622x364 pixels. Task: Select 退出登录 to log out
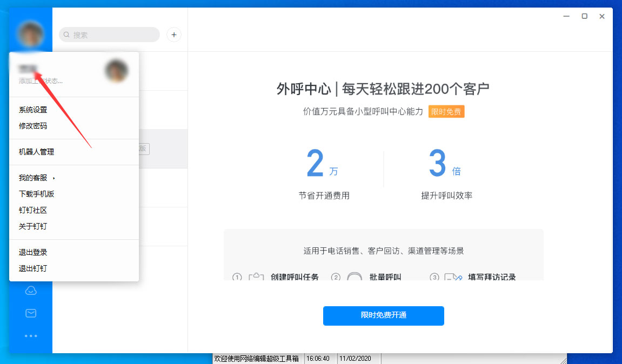click(32, 252)
